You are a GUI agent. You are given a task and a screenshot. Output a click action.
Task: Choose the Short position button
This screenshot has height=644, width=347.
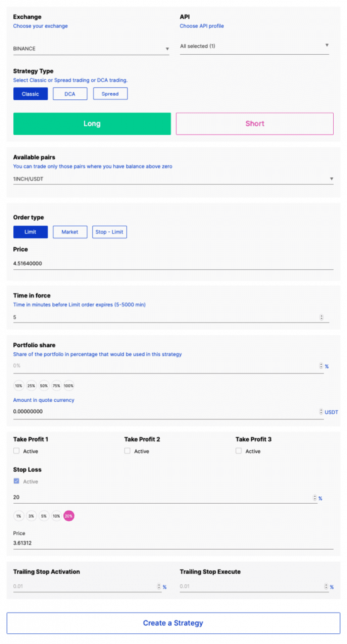(x=255, y=124)
